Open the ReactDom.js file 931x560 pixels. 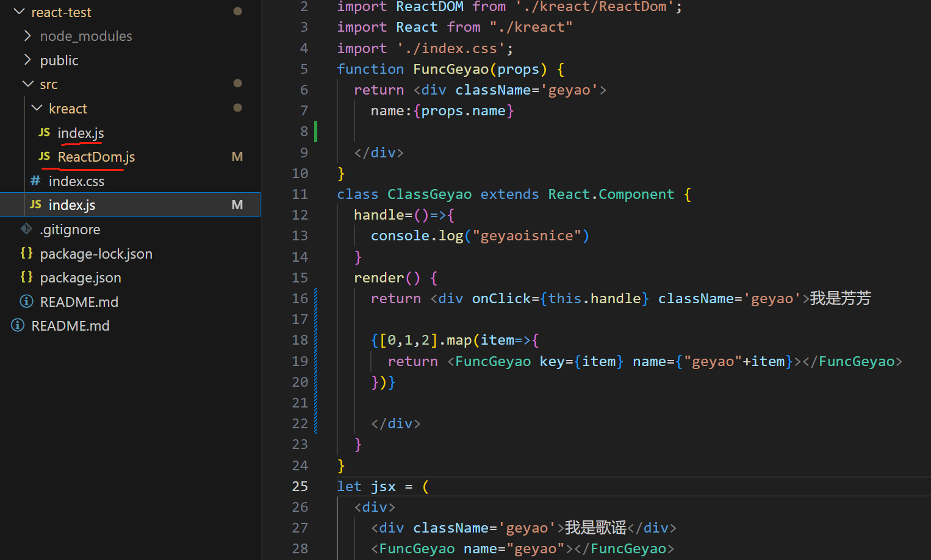point(96,157)
